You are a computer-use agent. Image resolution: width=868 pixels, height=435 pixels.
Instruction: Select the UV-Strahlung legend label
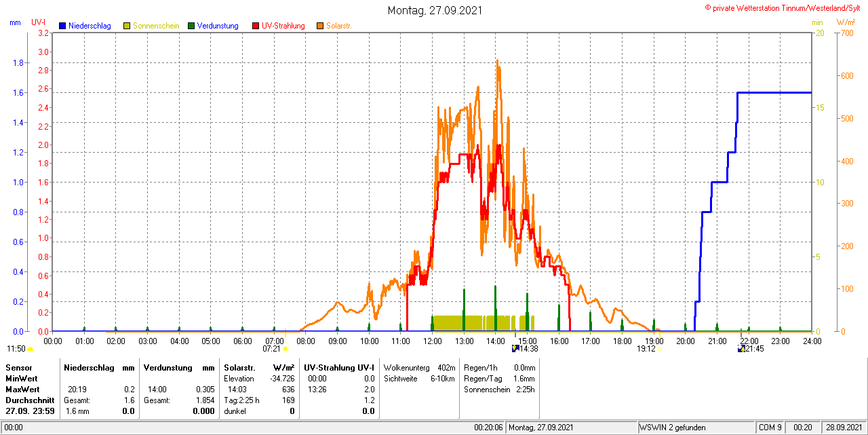283,26
